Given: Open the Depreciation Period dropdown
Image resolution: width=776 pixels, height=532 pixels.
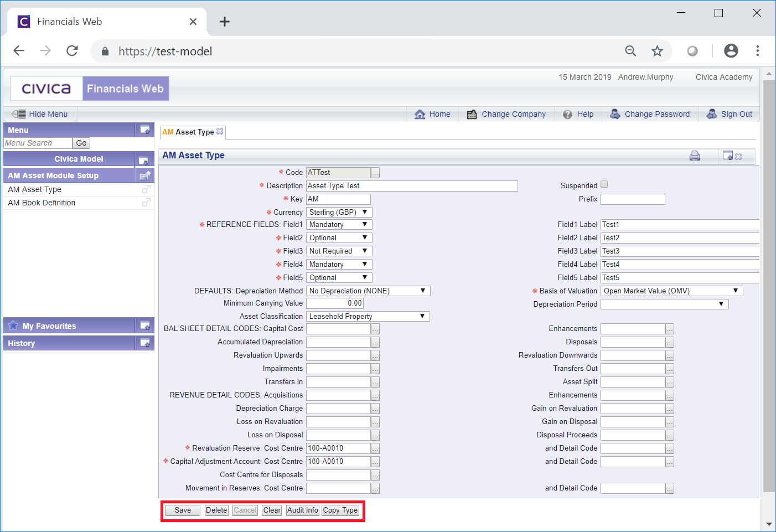Looking at the screenshot, I should tap(665, 304).
